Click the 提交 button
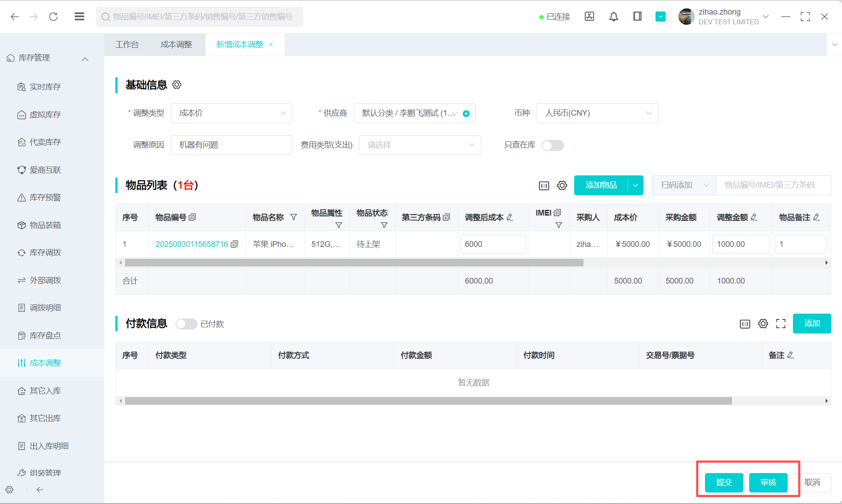This screenshot has height=504, width=842. pyautogui.click(x=724, y=482)
